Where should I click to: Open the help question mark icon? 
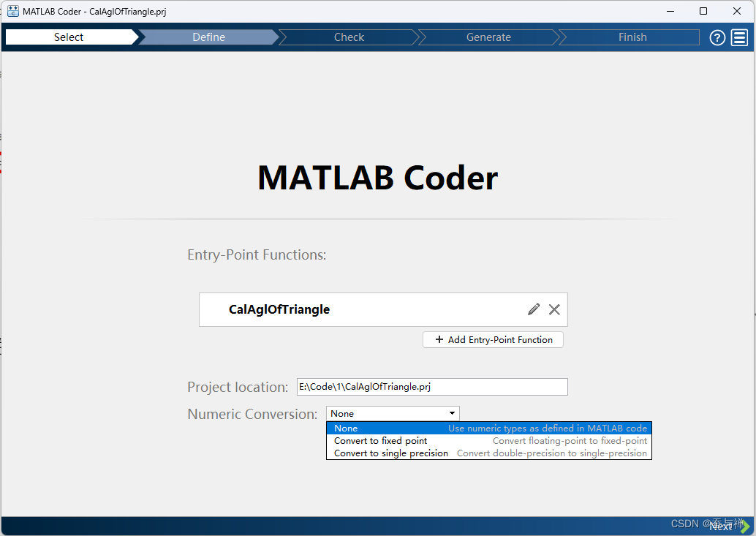click(x=717, y=37)
